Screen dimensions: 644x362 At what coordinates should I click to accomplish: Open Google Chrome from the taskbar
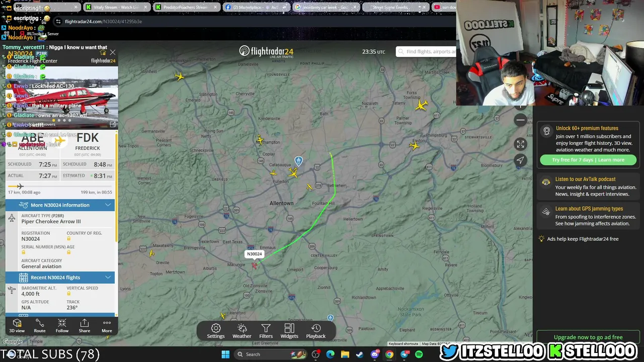coord(389,354)
